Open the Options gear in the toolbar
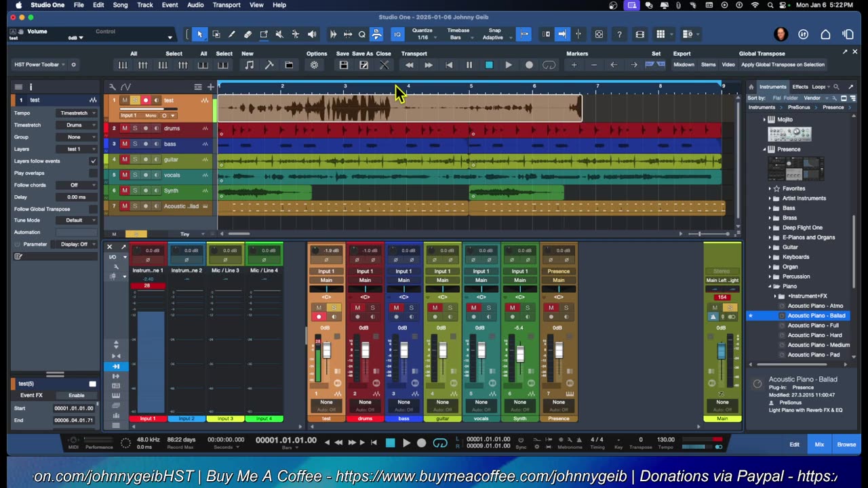 tap(314, 65)
